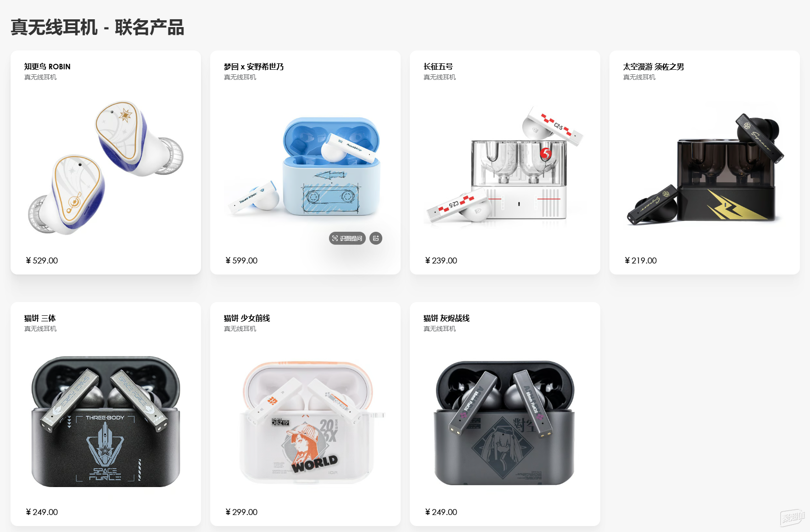This screenshot has height=532, width=810.
Task: Open the 知更鸟 ROBIN title link
Action: 47,67
